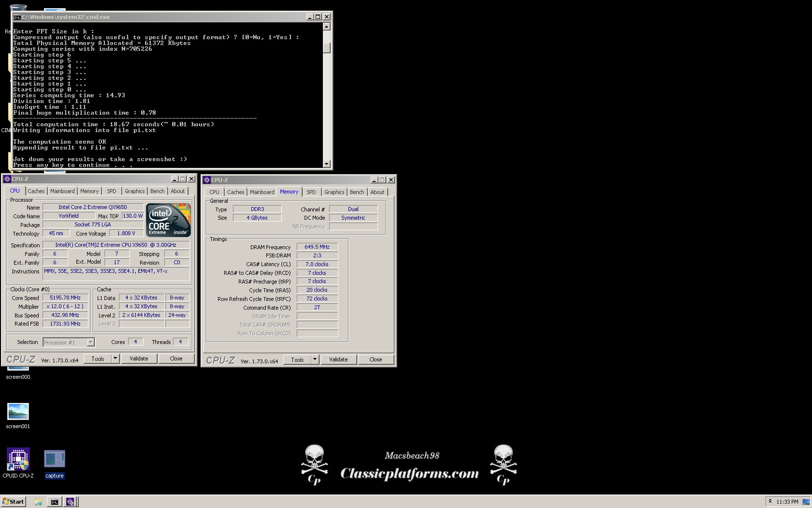Switch to cmd.exe from the taskbar
This screenshot has width=812, height=508.
55,502
